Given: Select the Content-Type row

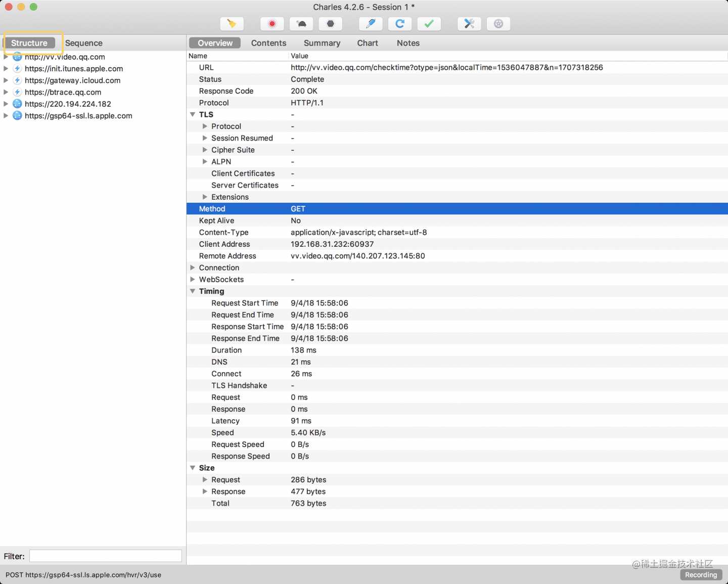Looking at the screenshot, I should tap(457, 232).
